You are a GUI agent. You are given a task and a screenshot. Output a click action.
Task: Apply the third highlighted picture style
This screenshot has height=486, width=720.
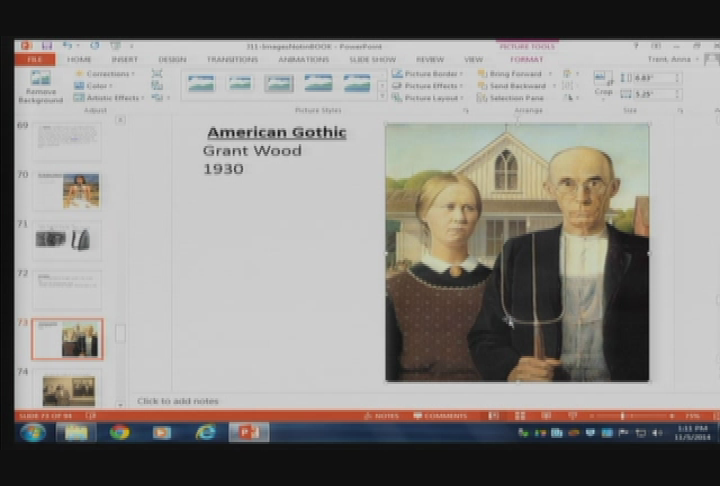pos(279,84)
